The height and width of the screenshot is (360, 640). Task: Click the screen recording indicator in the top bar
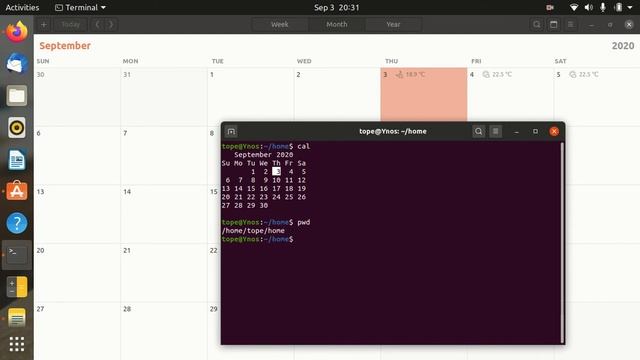550,7
